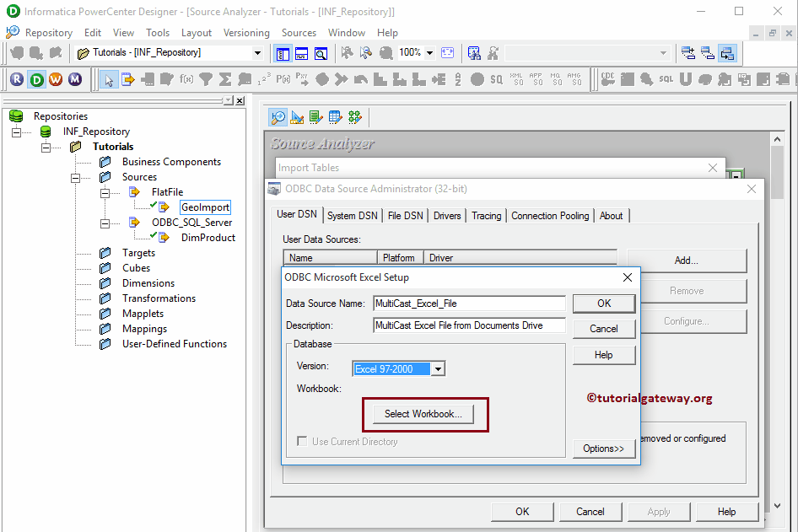This screenshot has width=798, height=532.
Task: Switch to Mapping Designer tool icon
Action: point(355,117)
